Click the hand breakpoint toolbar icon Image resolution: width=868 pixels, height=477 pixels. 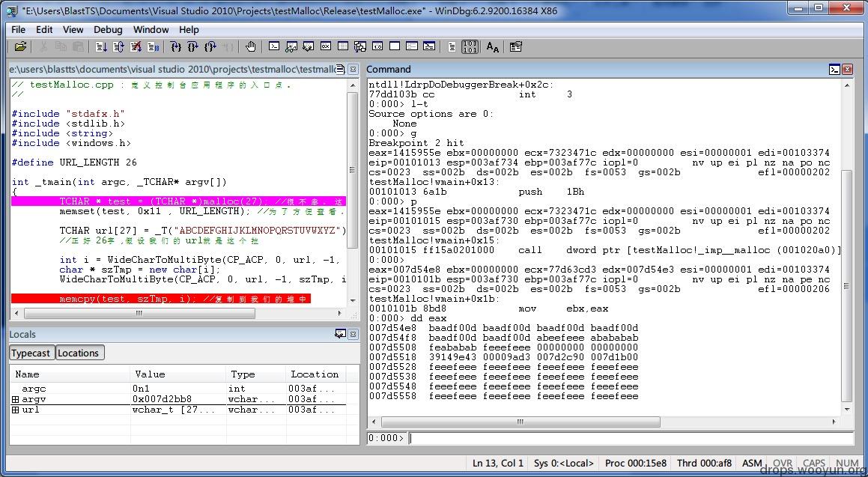coord(250,46)
